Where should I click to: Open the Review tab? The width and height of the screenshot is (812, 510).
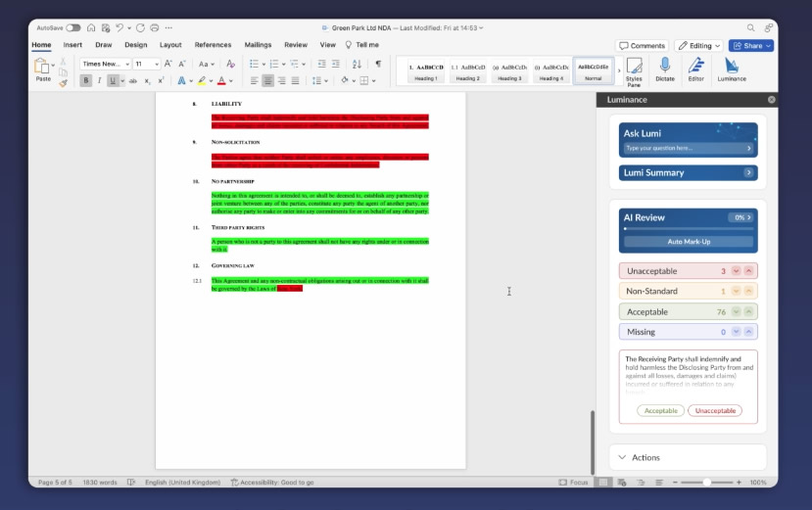pyautogui.click(x=296, y=45)
